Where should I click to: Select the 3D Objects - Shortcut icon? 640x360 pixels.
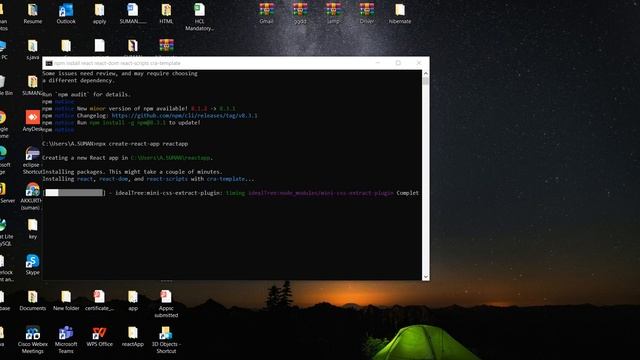(166, 340)
